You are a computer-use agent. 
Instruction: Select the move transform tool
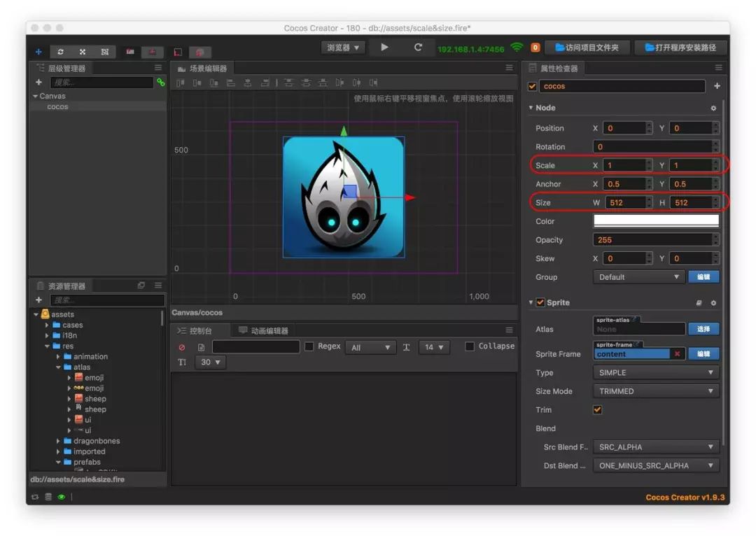click(38, 52)
